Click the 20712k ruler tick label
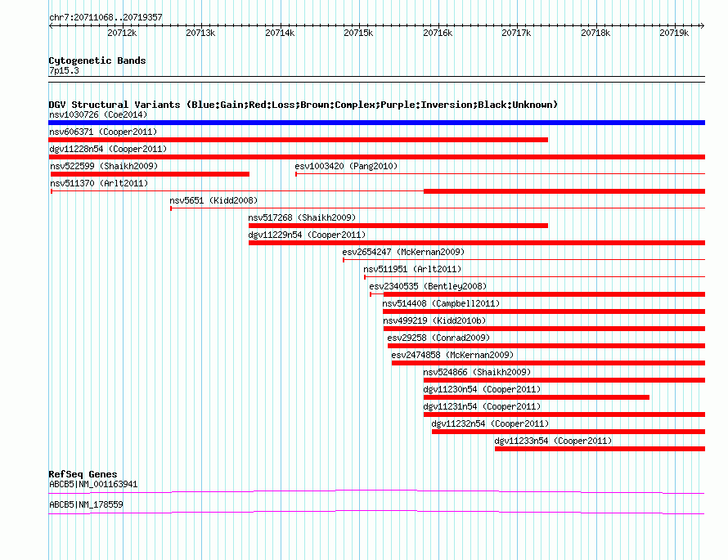 122,33
